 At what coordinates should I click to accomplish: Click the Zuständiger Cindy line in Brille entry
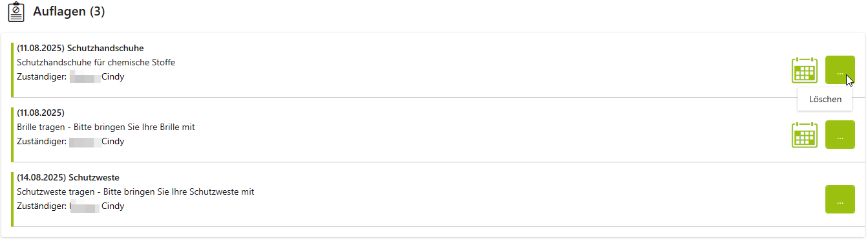click(70, 141)
